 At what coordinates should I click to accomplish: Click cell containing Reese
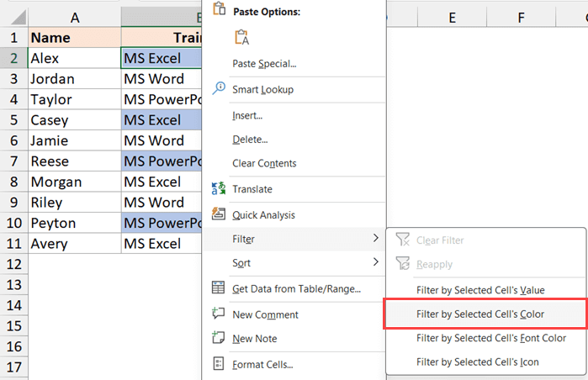[x=75, y=161]
